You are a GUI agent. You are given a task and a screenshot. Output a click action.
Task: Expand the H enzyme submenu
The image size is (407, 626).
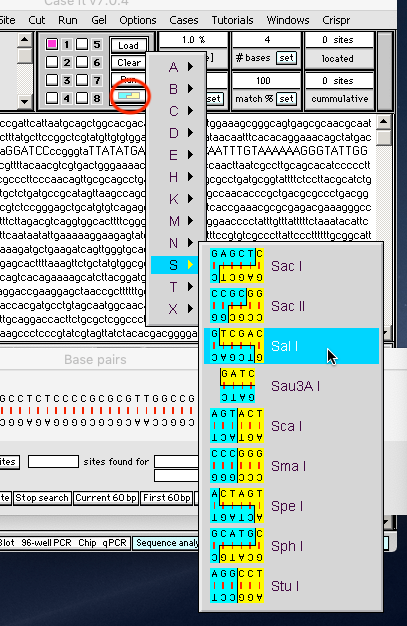click(176, 176)
